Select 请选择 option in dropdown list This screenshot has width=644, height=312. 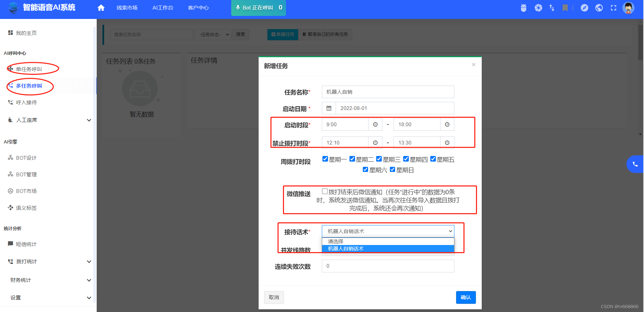388,241
